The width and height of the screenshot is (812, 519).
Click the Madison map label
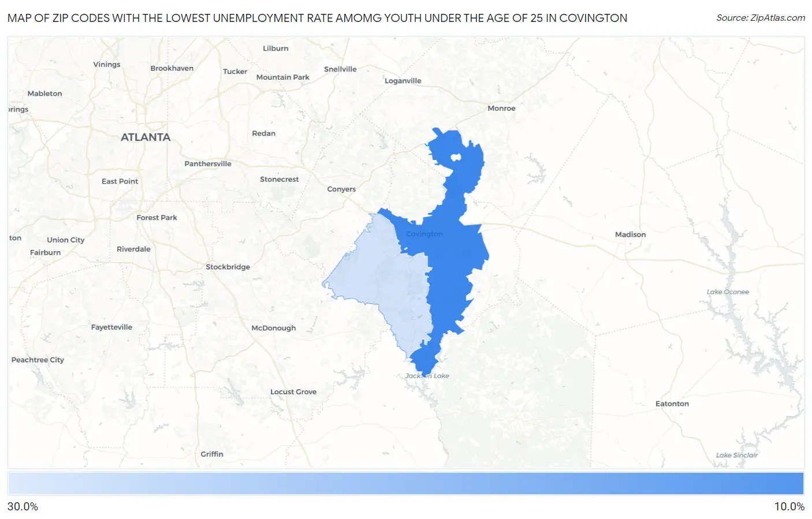[x=630, y=234]
